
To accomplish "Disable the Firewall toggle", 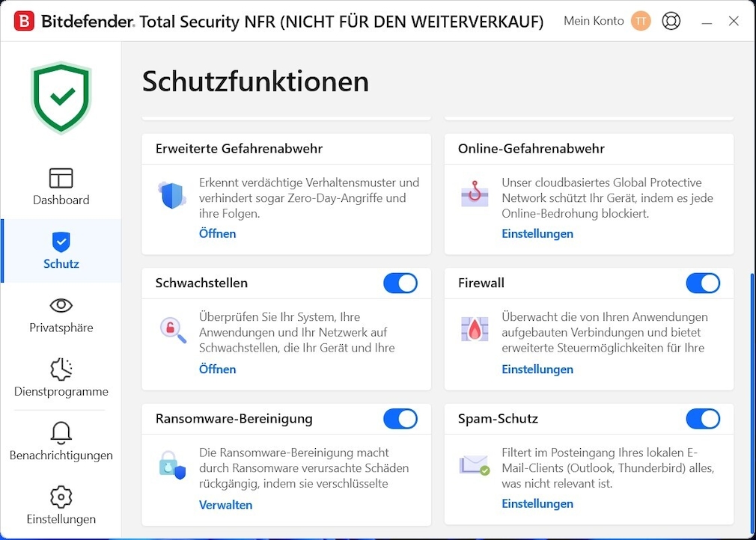I will point(703,283).
